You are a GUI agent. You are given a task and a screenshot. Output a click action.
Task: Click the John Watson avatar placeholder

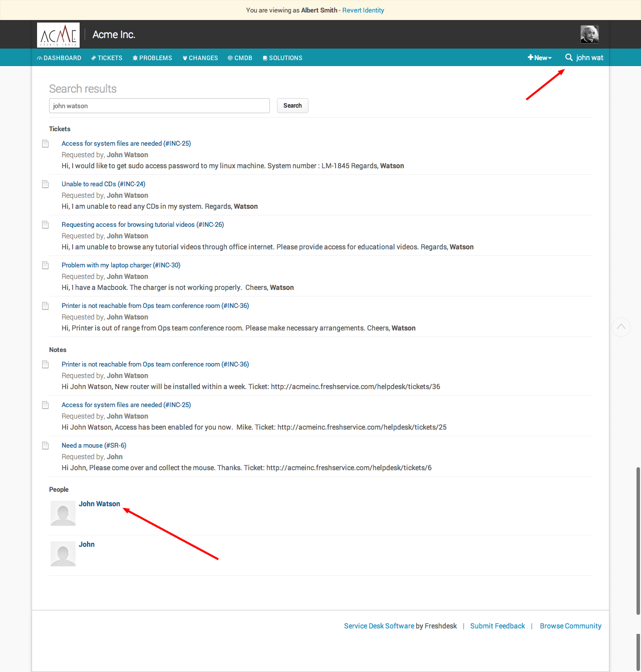[x=63, y=513]
